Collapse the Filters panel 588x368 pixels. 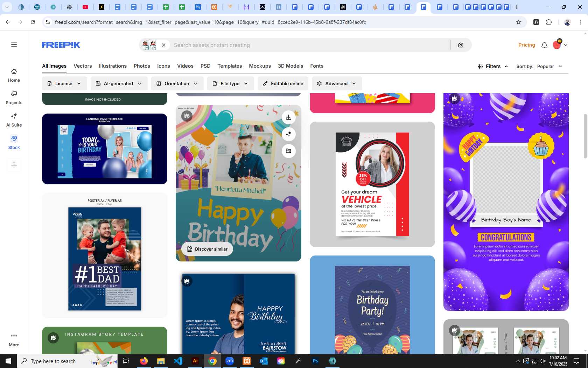[493, 66]
